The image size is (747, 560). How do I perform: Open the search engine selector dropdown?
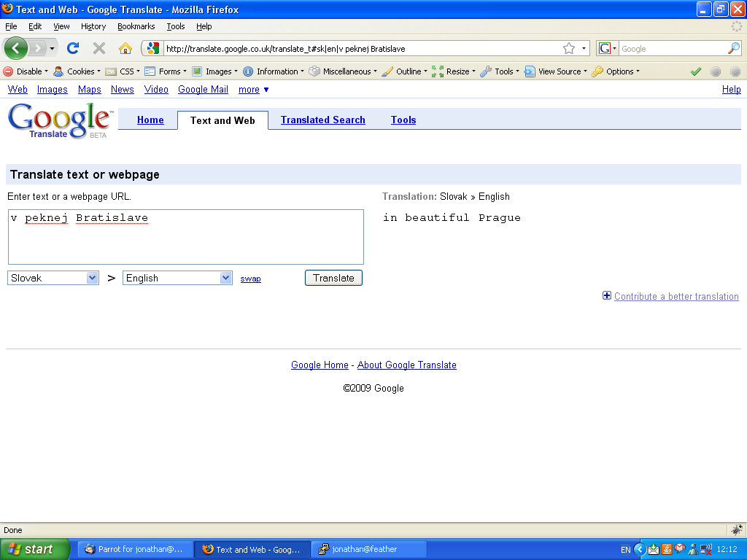(x=608, y=48)
